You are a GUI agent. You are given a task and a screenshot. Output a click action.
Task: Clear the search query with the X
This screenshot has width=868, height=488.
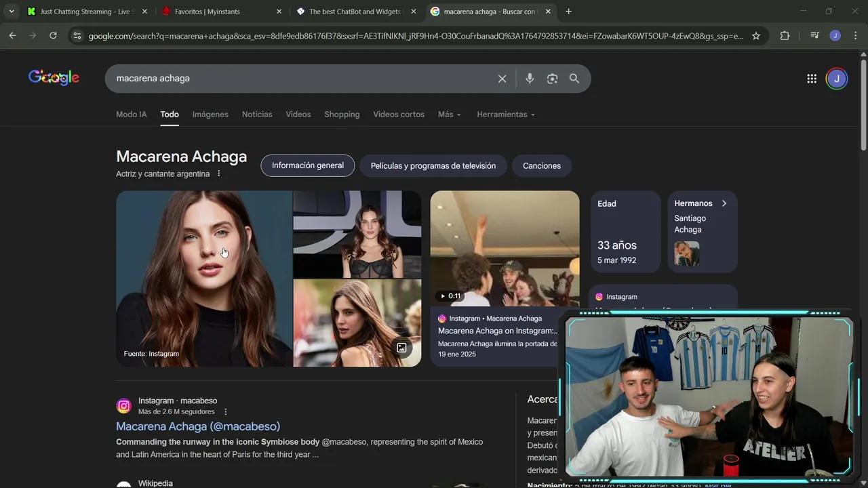coord(502,79)
